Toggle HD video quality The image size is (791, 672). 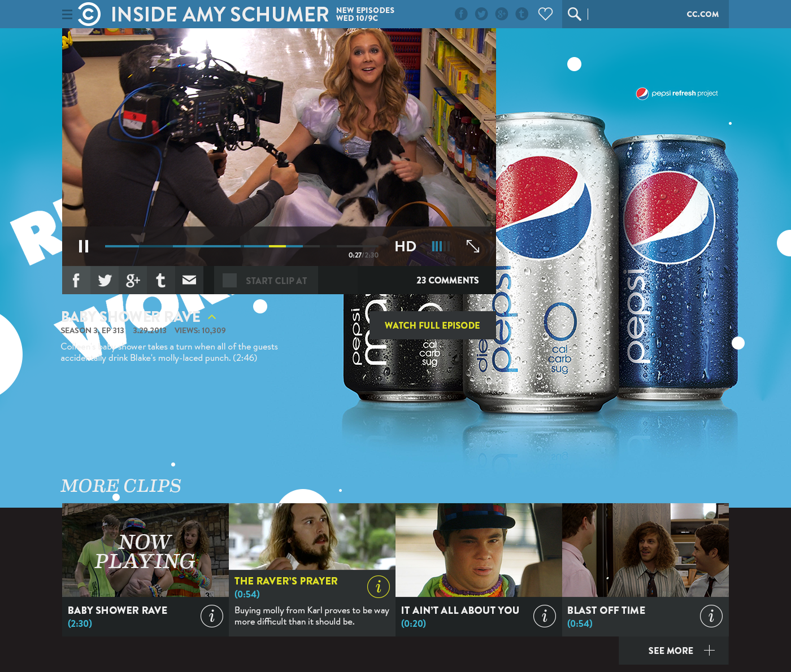click(405, 246)
